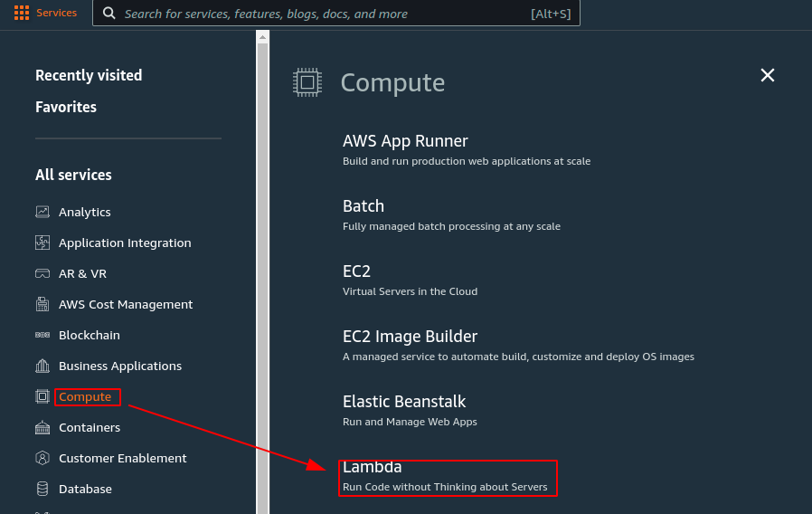Click the AWS Cost Management calculator icon
This screenshot has height=514, width=812.
42,304
